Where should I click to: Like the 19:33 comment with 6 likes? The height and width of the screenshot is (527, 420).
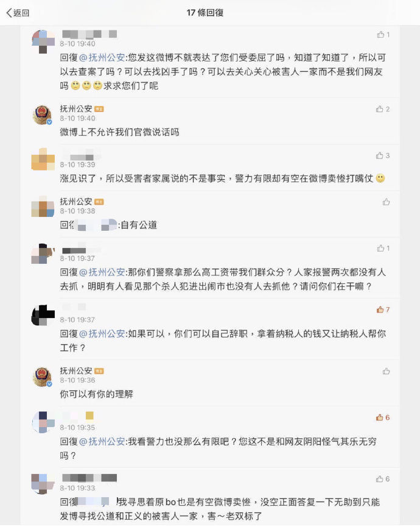pyautogui.click(x=380, y=479)
